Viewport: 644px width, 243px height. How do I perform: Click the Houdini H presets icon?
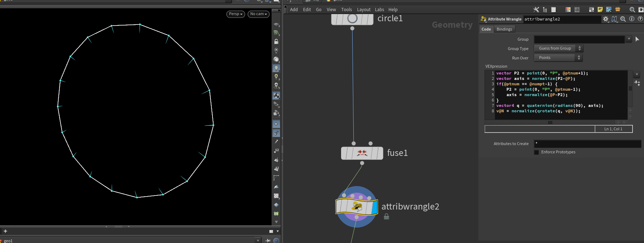pos(614,19)
